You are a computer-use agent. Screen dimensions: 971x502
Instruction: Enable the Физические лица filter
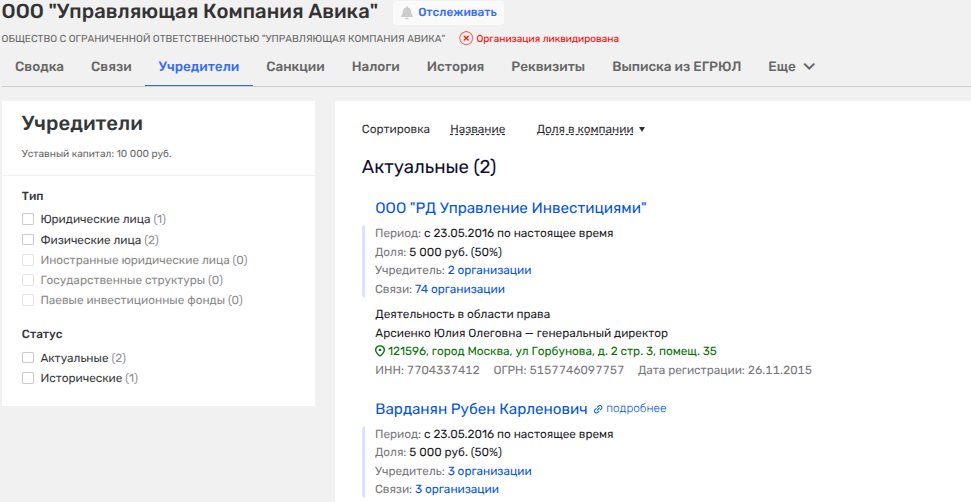click(28, 240)
